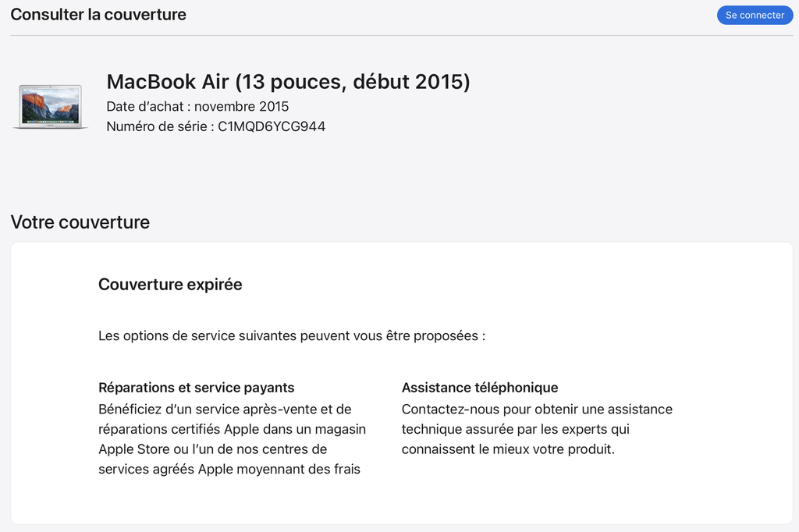Click the Assistance téléphonique heading
Screen dimensions: 799x532
click(x=480, y=388)
